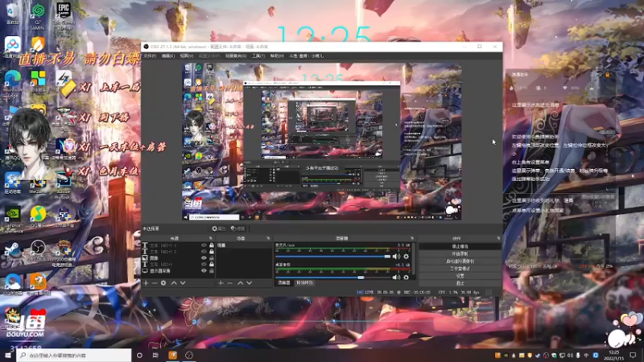
Task: Switch to the 混音器 tab
Action: pyautogui.click(x=284, y=283)
